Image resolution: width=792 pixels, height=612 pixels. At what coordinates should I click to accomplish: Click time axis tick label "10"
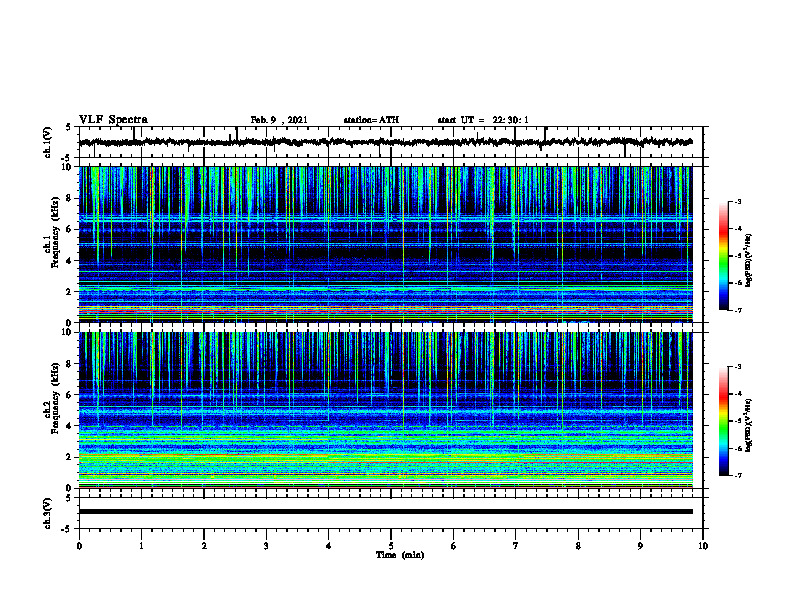pyautogui.click(x=703, y=546)
